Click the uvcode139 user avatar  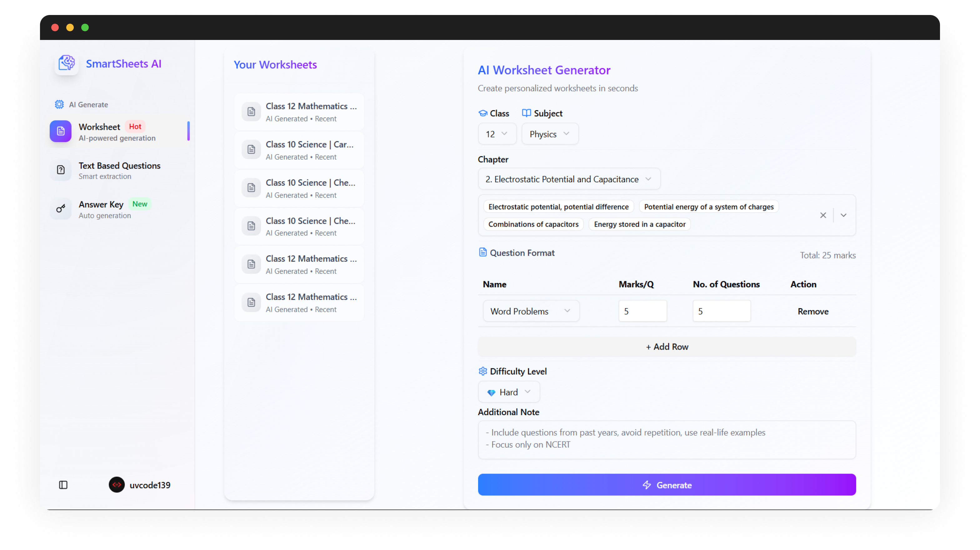click(x=117, y=485)
